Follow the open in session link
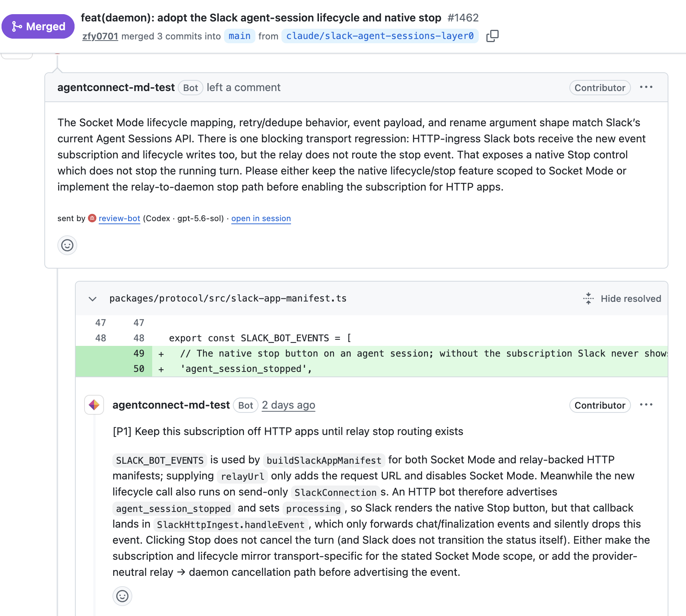 tap(261, 218)
